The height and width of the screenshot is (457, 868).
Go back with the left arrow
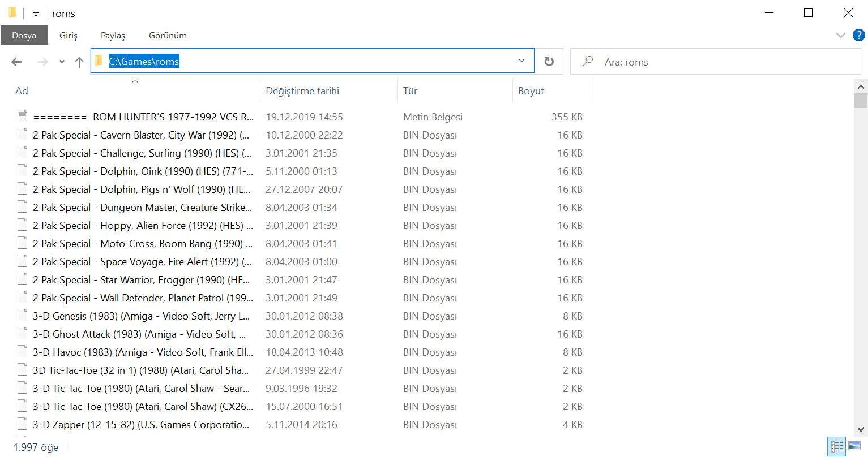click(17, 62)
